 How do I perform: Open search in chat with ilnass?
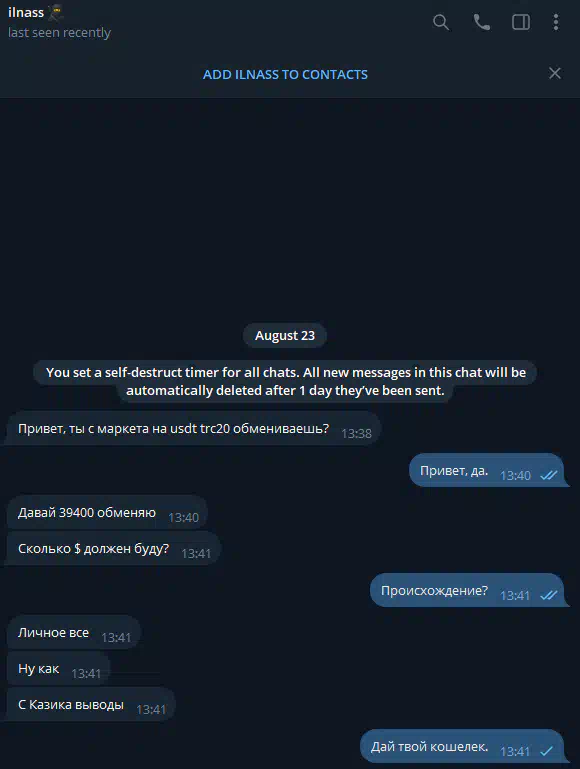coord(441,22)
